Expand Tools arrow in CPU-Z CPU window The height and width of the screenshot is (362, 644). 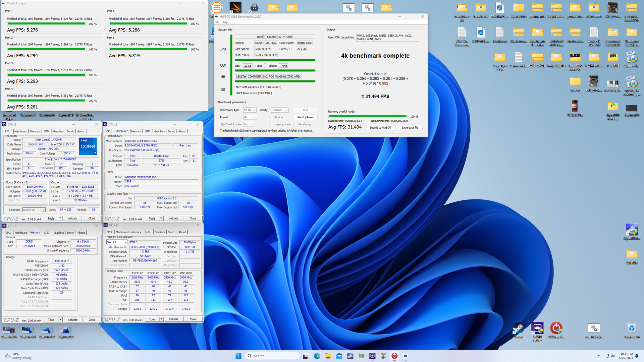click(x=60, y=218)
